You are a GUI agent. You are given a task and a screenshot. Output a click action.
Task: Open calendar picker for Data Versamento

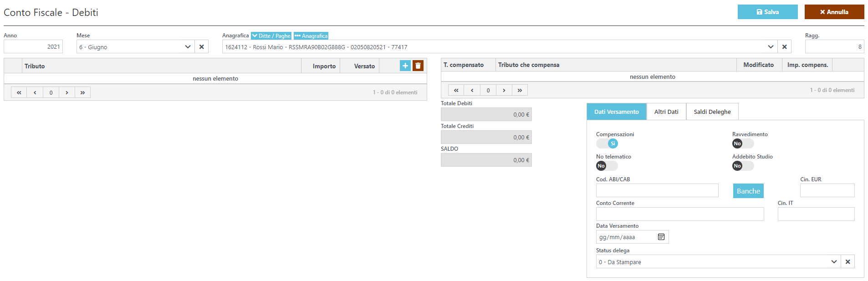[661, 237]
